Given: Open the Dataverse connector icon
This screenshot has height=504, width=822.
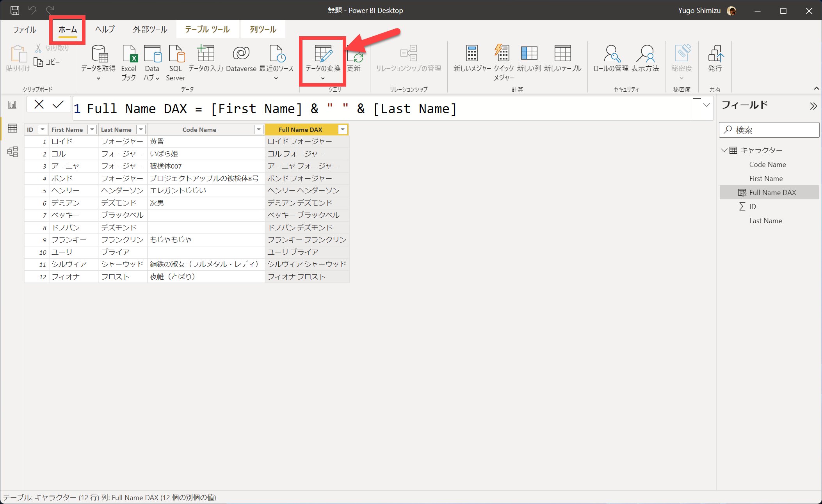Looking at the screenshot, I should click(241, 54).
